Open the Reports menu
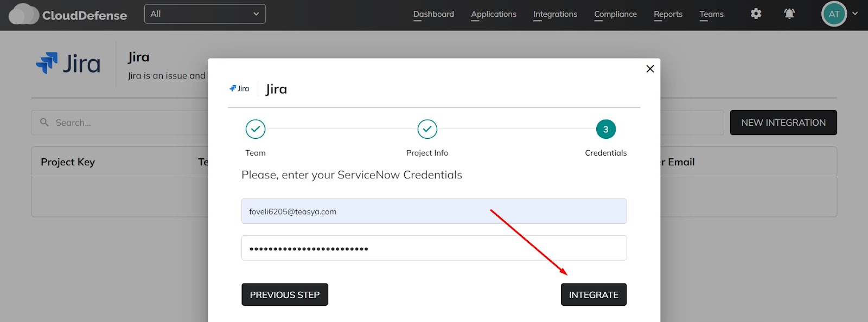 (668, 14)
